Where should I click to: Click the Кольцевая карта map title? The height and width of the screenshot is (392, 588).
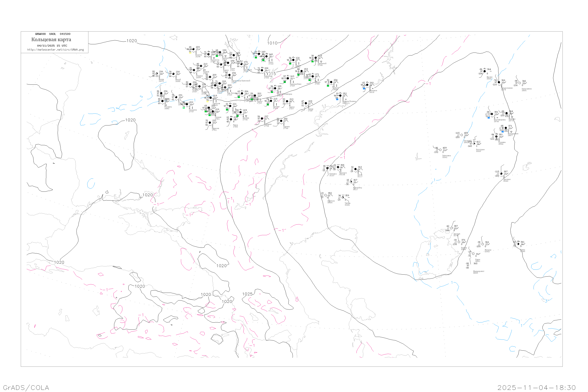click(x=51, y=40)
